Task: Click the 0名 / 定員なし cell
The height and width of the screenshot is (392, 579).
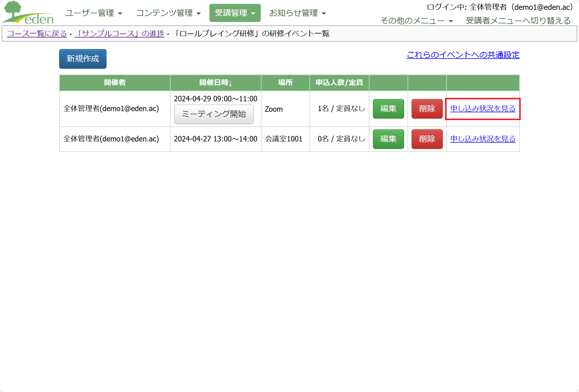Action: 339,139
